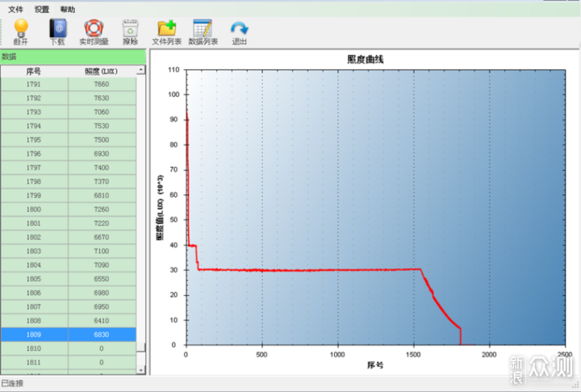Click the data list scrollbar thumb
581x392 pixels.
click(140, 347)
